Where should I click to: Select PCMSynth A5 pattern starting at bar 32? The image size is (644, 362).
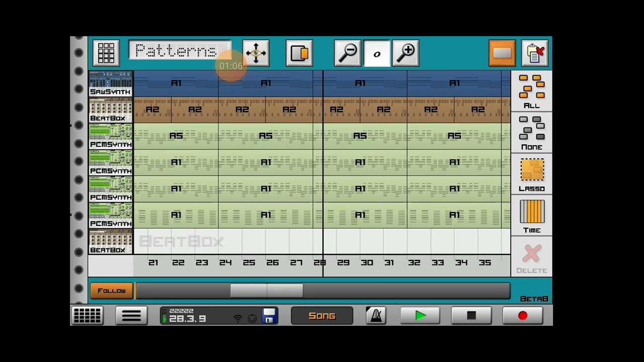click(x=454, y=136)
